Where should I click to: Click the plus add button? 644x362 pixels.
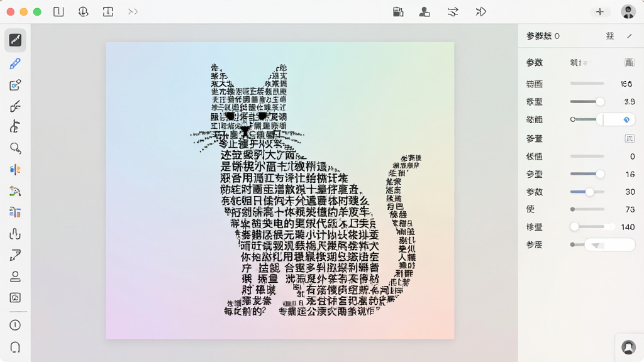click(x=599, y=11)
